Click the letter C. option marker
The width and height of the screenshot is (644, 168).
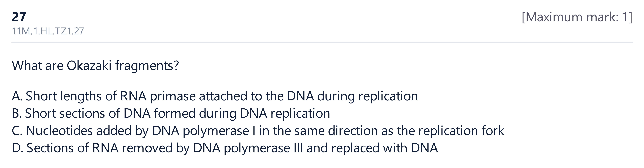[x=17, y=131]
